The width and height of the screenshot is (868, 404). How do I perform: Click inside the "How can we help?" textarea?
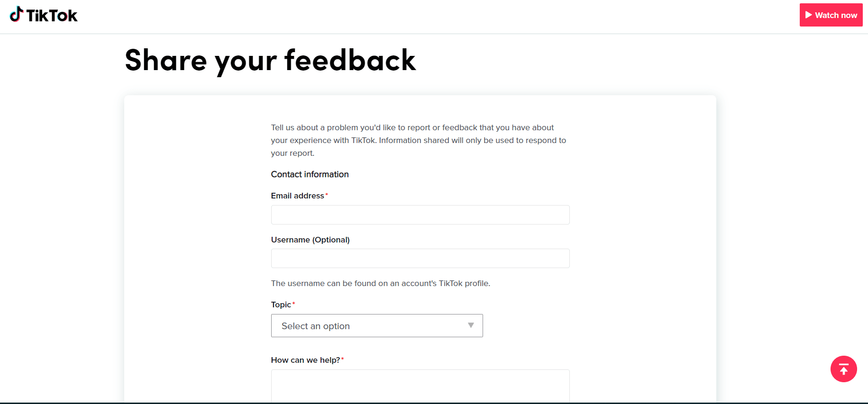tap(420, 386)
